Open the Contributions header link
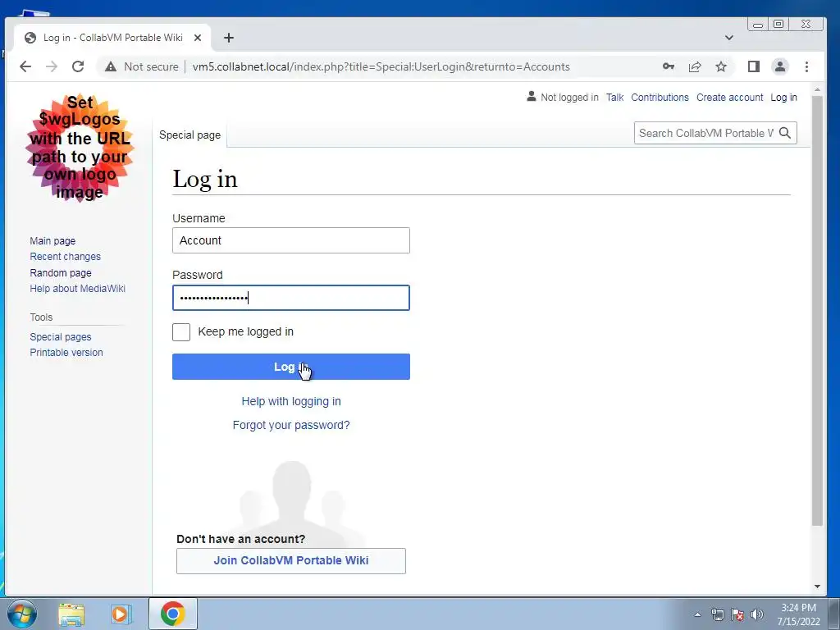The width and height of the screenshot is (840, 630). [x=660, y=98]
